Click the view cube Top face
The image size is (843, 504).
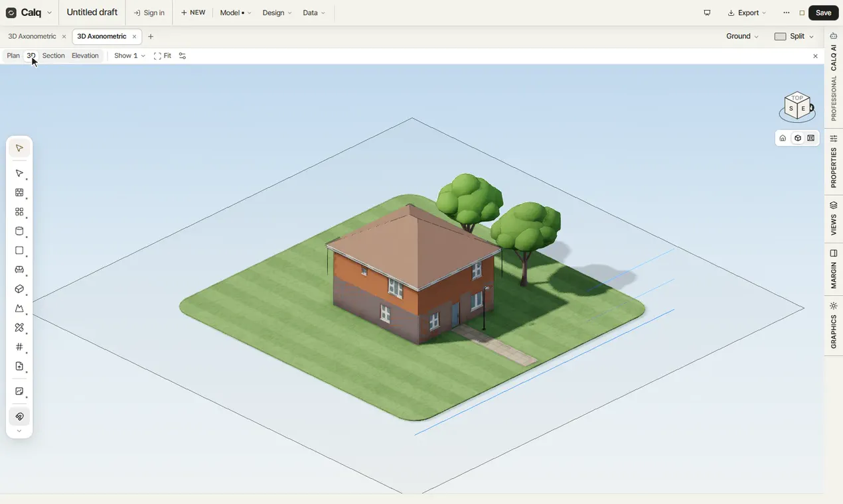(797, 98)
